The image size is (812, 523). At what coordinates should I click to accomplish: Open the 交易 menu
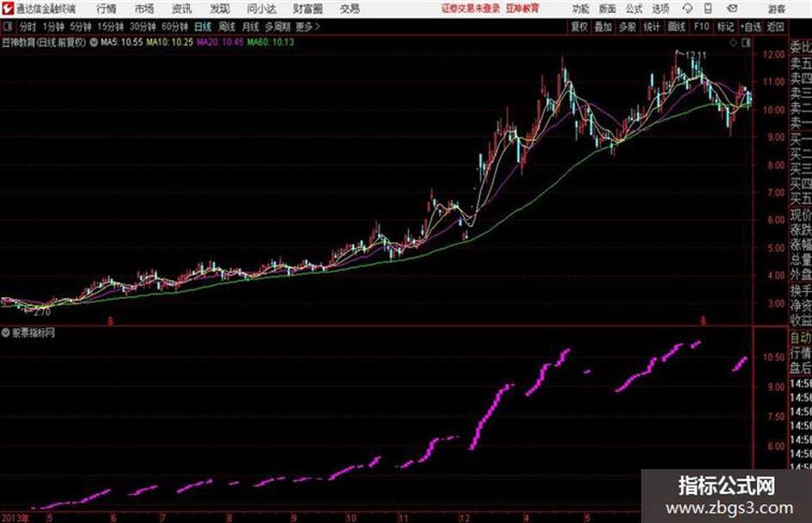(x=350, y=9)
